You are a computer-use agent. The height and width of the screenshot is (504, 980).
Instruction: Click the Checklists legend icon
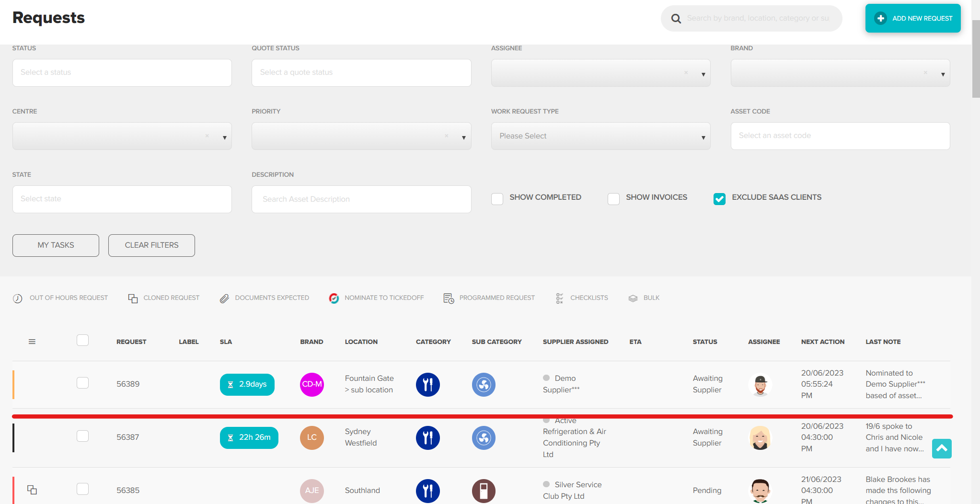click(559, 298)
